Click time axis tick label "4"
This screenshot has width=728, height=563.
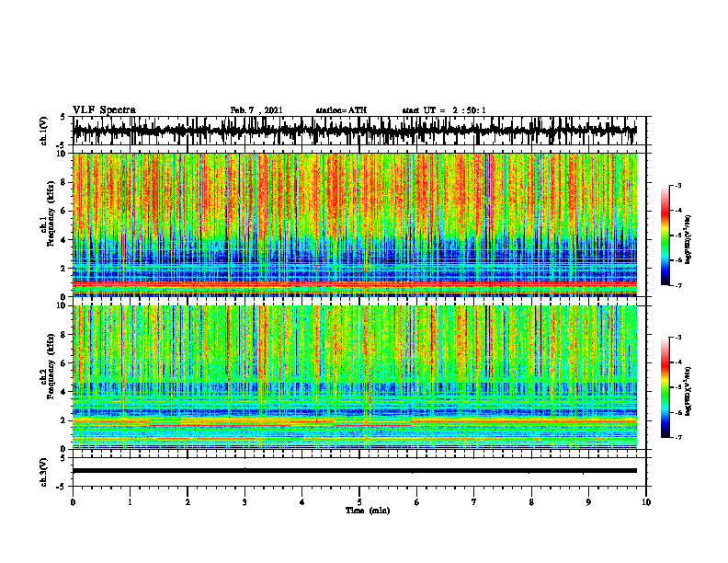click(302, 502)
